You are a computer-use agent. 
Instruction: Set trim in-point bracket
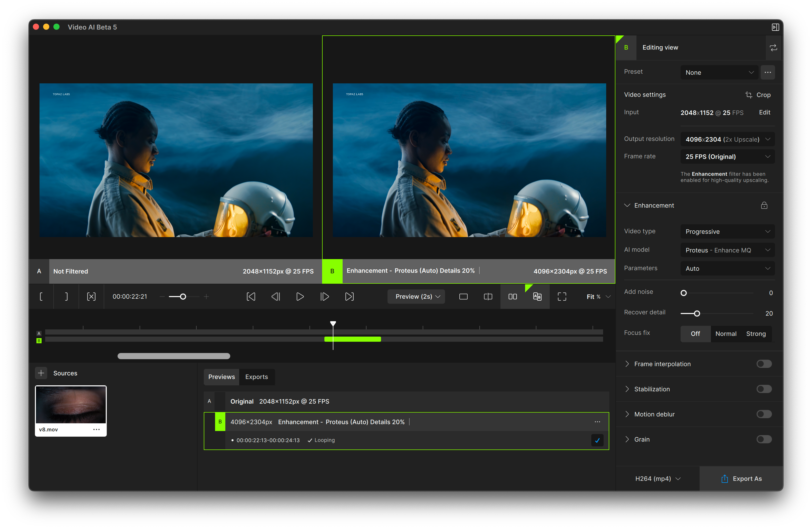41,297
